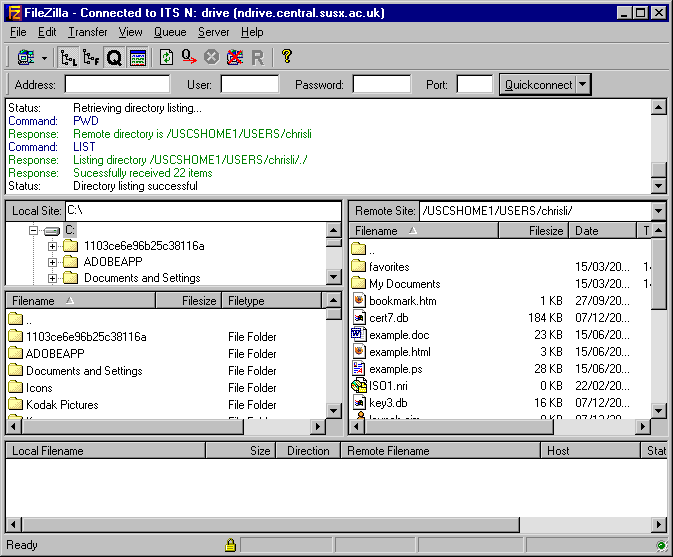Toggle remote directory tree view icon
The image size is (673, 557).
click(x=91, y=57)
